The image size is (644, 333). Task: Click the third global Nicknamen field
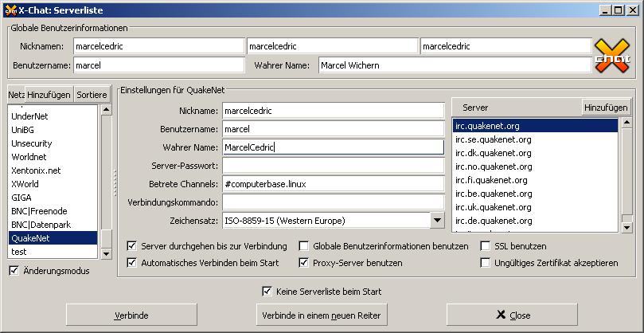click(506, 46)
